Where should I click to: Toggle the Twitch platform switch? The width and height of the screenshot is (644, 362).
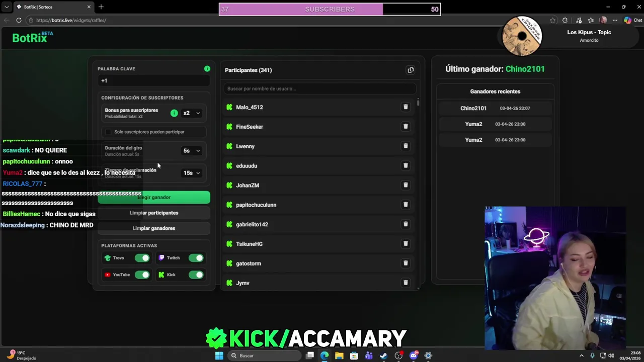[196, 258]
